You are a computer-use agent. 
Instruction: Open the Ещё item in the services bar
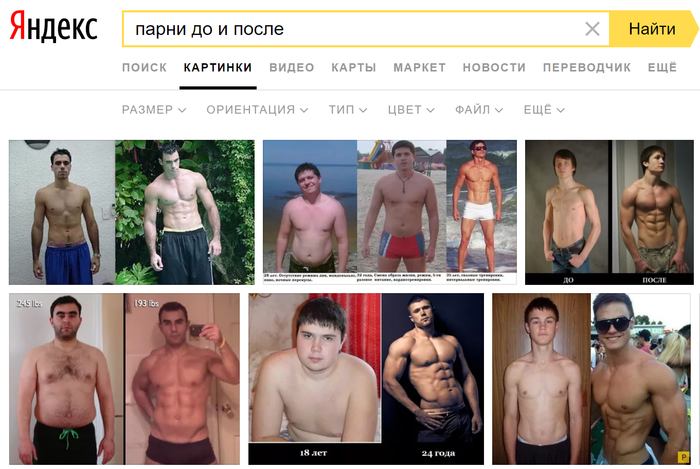tap(662, 67)
